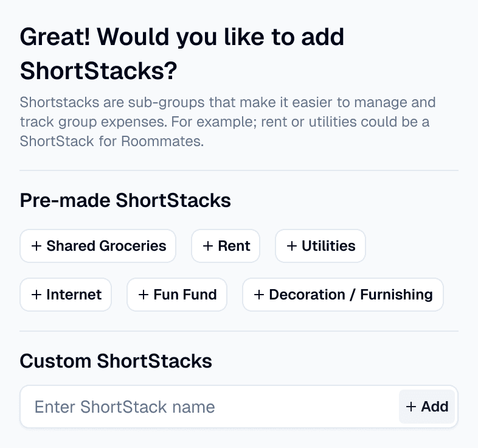This screenshot has height=448, width=478.
Task: Click the Custom ShortStacks heading
Action: point(116,361)
